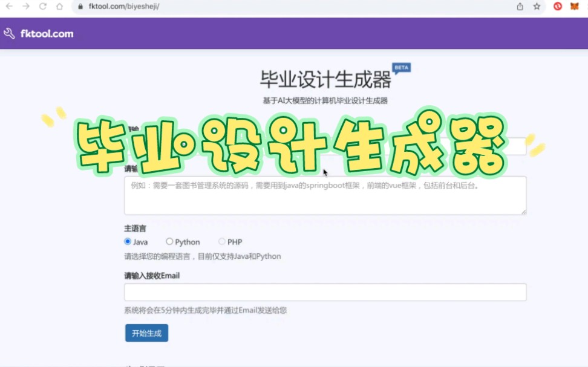Reload the page with the refresh icon
Screen dimensions: 588x367
click(x=42, y=7)
